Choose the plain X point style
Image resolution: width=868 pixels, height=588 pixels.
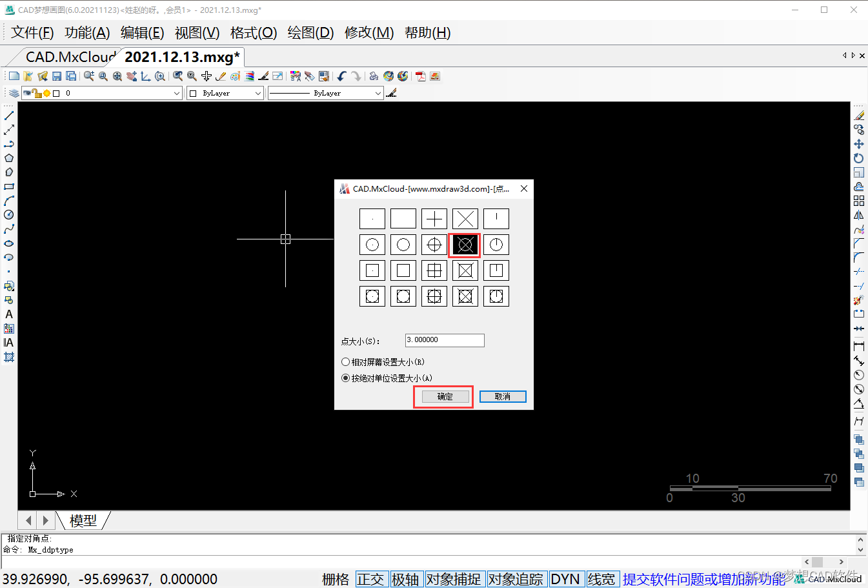(465, 219)
